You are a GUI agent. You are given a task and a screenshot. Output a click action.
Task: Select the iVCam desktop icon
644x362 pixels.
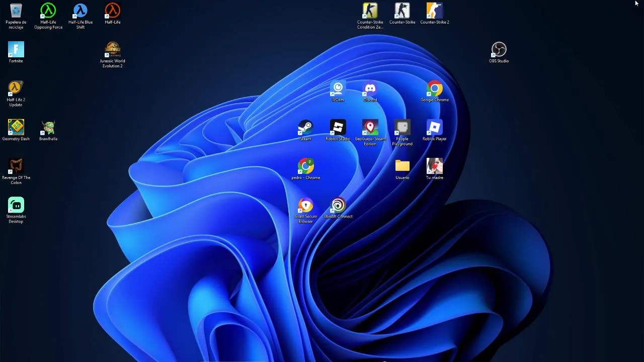338,88
